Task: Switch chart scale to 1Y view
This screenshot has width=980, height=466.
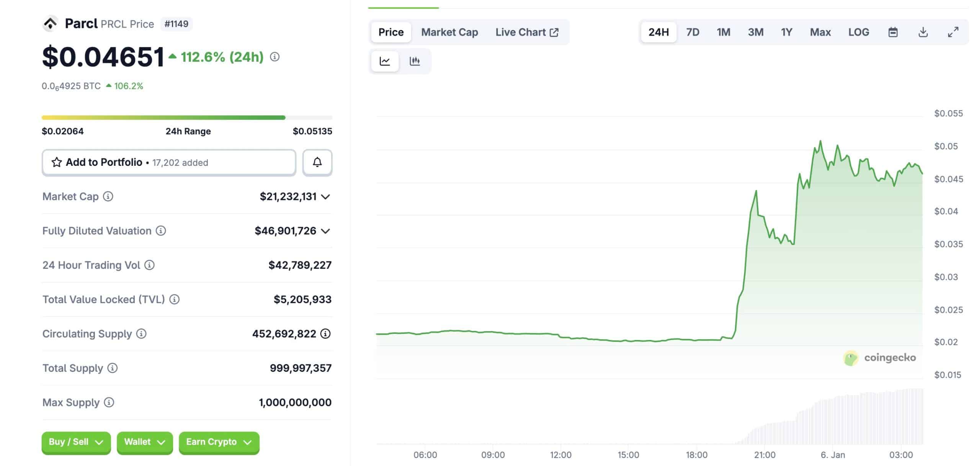Action: 787,32
